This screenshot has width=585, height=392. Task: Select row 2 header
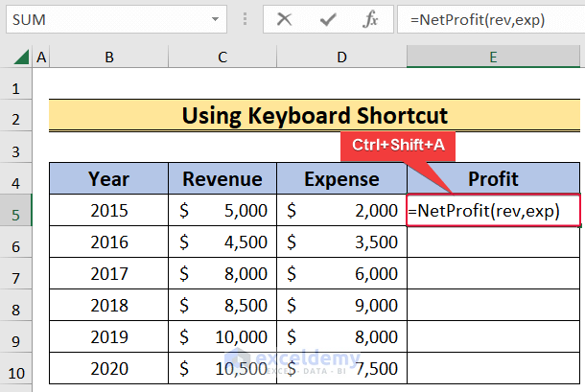point(15,118)
